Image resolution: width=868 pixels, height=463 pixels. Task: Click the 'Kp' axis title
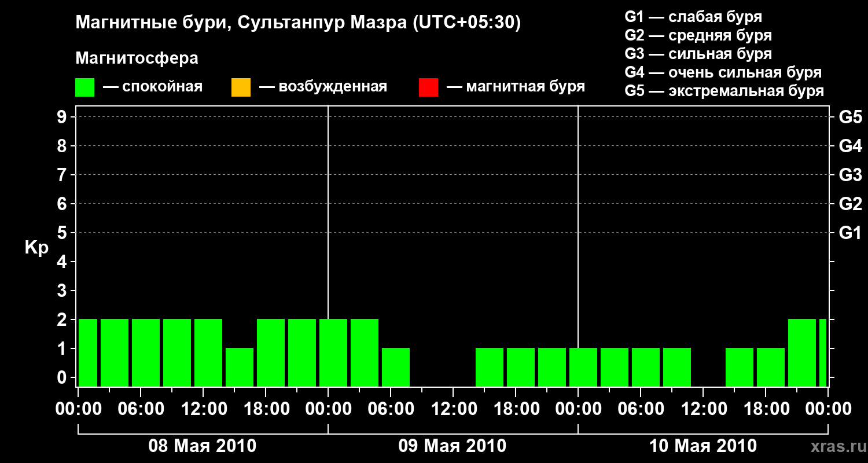click(36, 248)
